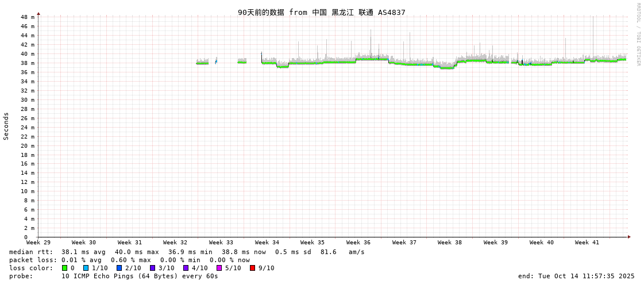Screen dimensions: 644x284
Task: Click the 4/10 loss color swatch
Action: (186, 268)
